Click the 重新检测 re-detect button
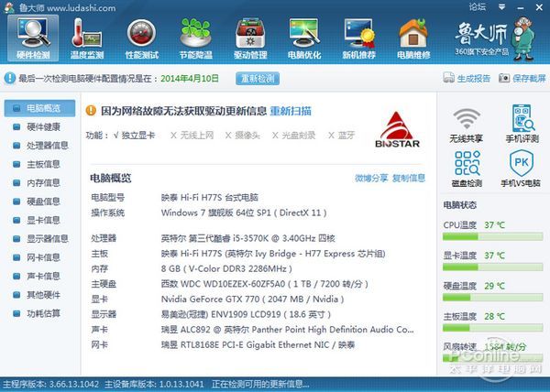The height and width of the screenshot is (392, 550). (258, 79)
